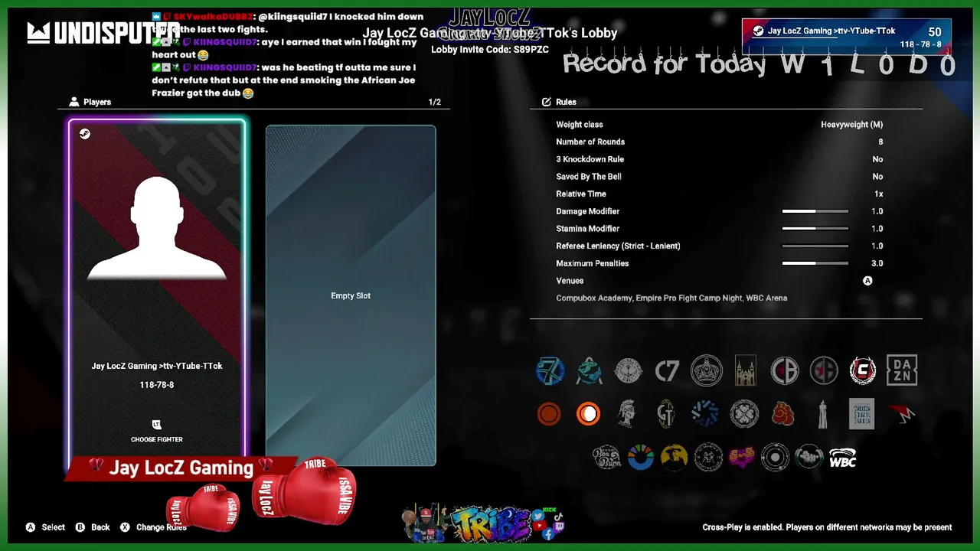Click the 'Saved By The Bell' label
Viewport: 980px width, 551px height.
(x=589, y=177)
